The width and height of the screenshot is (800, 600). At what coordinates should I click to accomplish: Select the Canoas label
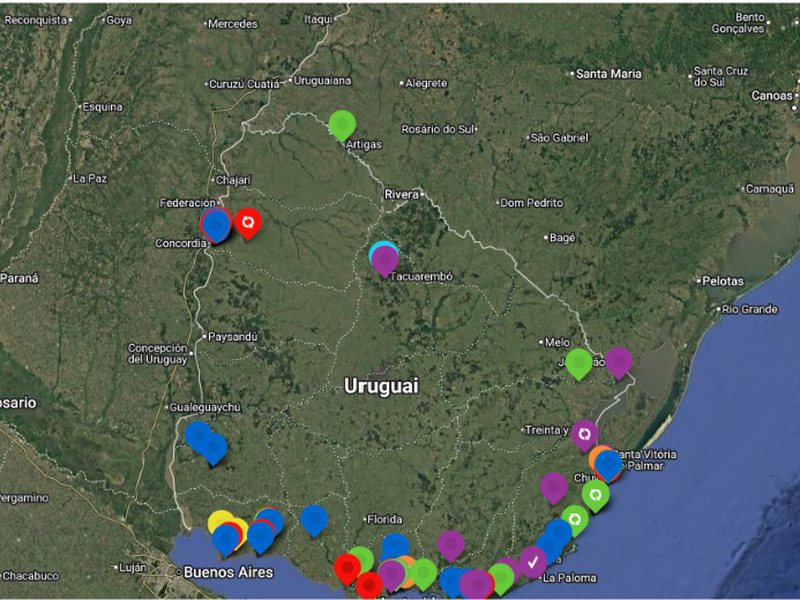point(771,96)
